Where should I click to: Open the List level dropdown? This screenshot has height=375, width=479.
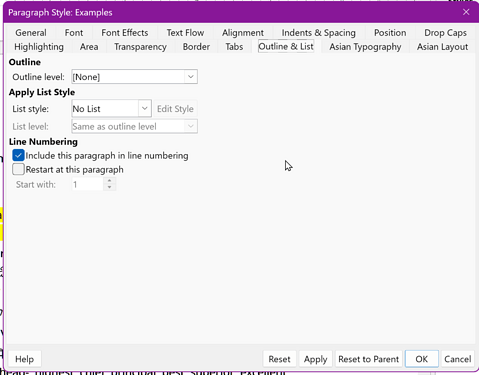click(x=134, y=126)
